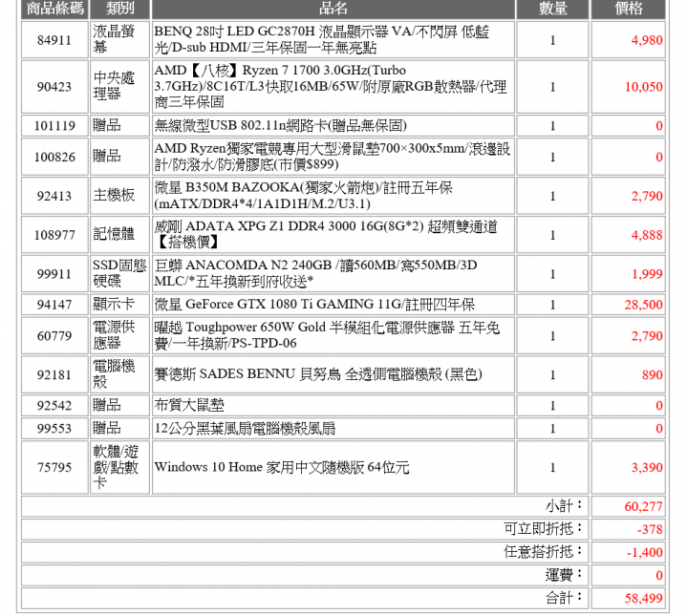Viewport: 688px width, 616px height.
Task: Click the 商品條碼 column header
Action: point(54,9)
